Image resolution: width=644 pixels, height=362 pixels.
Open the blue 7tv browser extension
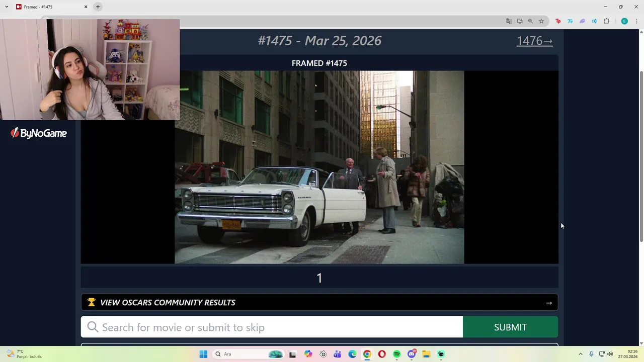pyautogui.click(x=570, y=21)
